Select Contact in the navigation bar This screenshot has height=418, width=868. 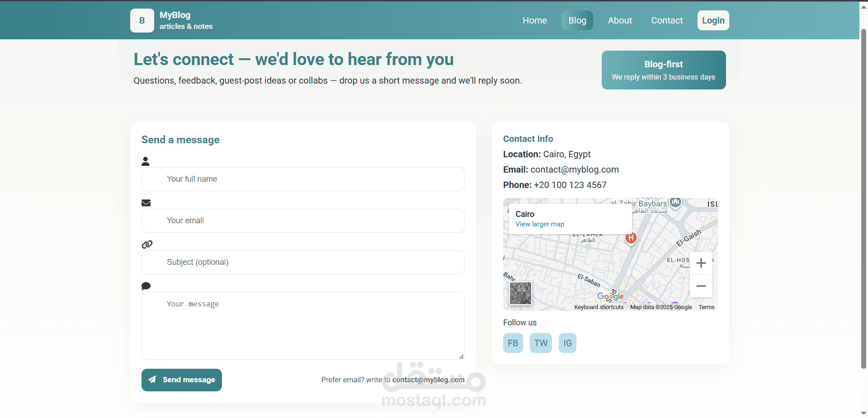(x=667, y=20)
